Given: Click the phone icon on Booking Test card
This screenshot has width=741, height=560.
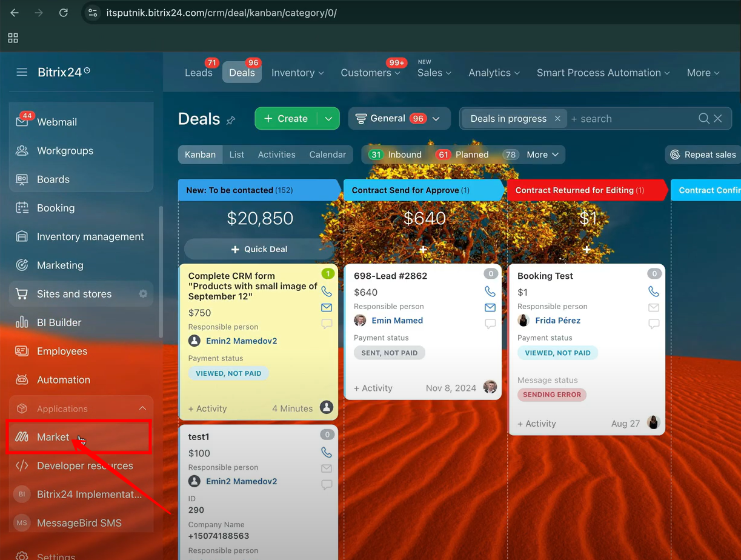Looking at the screenshot, I should [653, 292].
